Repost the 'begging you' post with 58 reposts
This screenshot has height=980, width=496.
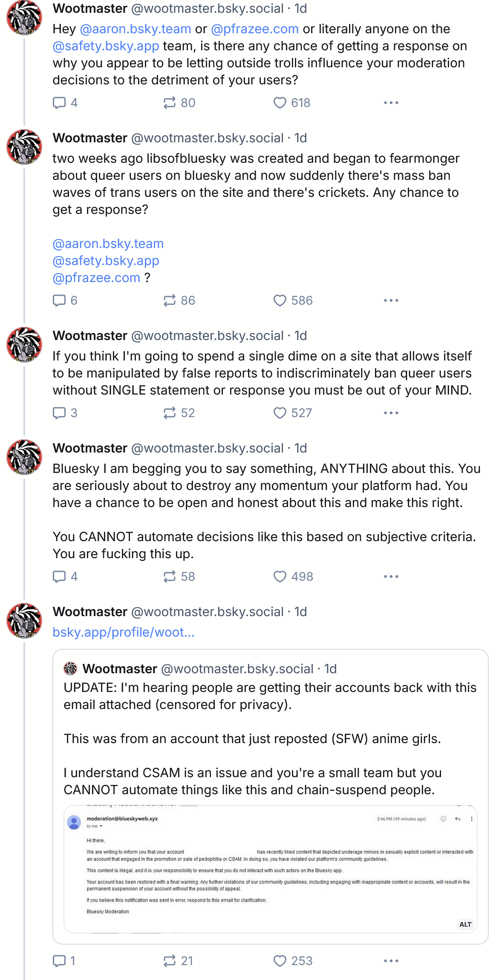point(170,576)
